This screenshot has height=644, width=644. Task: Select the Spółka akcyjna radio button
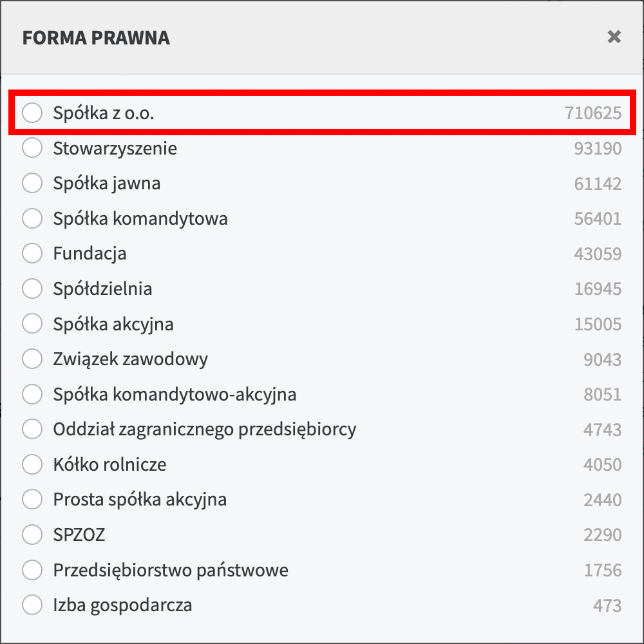(x=32, y=323)
